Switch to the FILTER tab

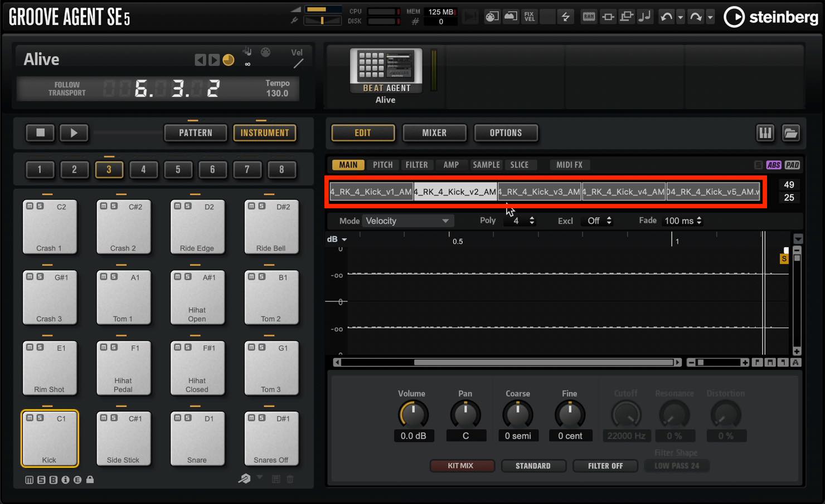416,165
